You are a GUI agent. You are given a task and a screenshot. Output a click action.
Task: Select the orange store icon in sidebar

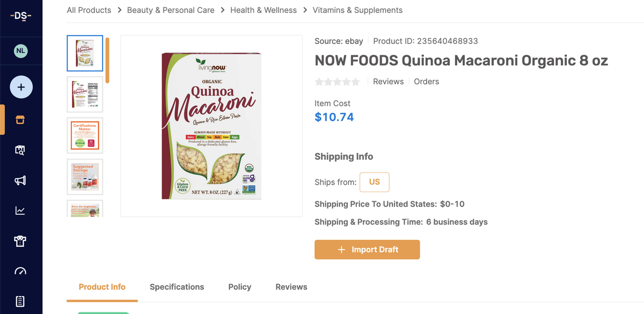[20, 120]
